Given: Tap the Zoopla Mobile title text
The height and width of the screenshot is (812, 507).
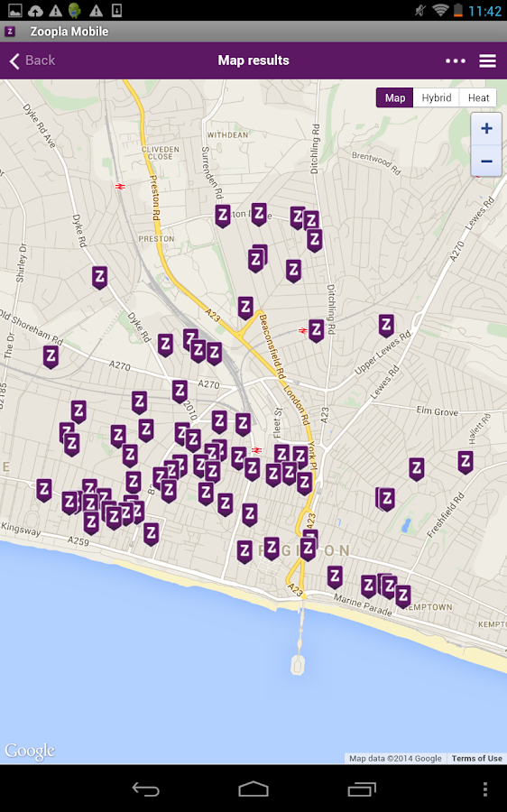Looking at the screenshot, I should [69, 32].
